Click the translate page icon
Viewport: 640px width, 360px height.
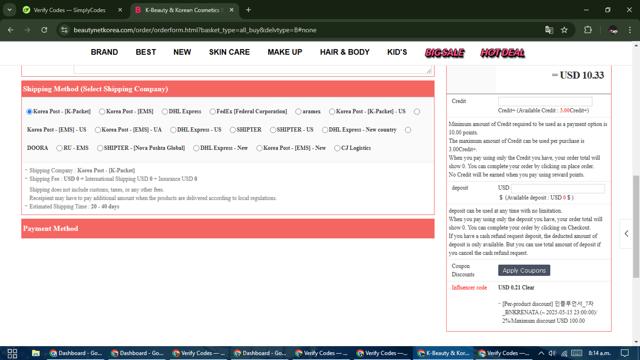click(549, 30)
